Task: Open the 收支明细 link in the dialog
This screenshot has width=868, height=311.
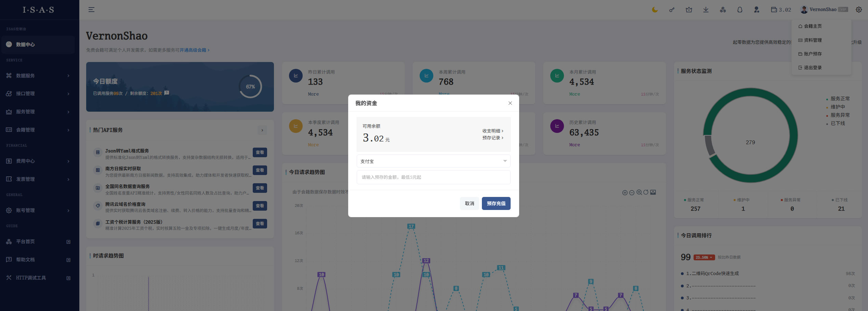Action: tap(492, 131)
